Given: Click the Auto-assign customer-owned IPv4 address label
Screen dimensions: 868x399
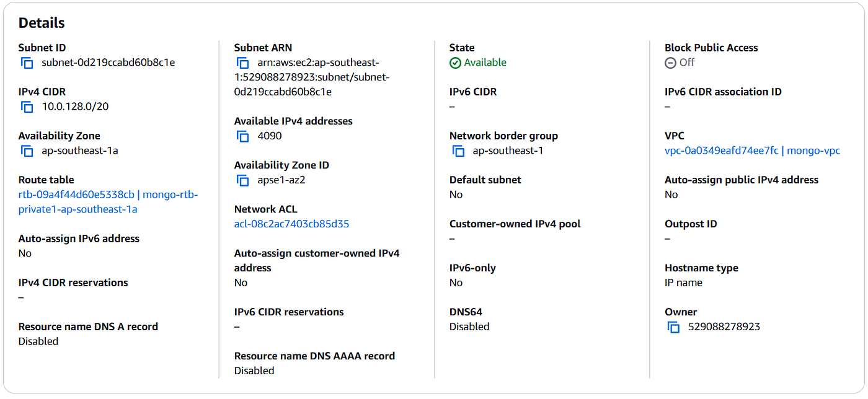Looking at the screenshot, I should 317,261.
